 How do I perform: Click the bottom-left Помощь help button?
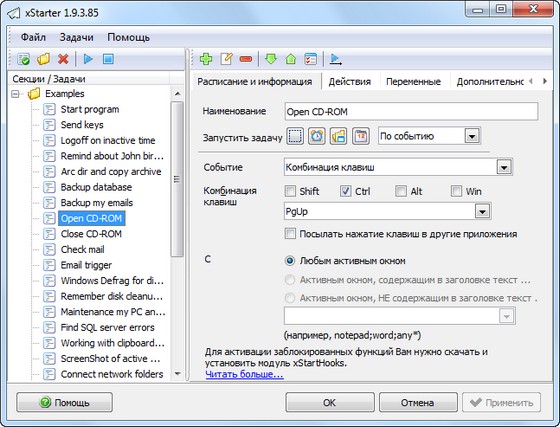[x=65, y=402]
